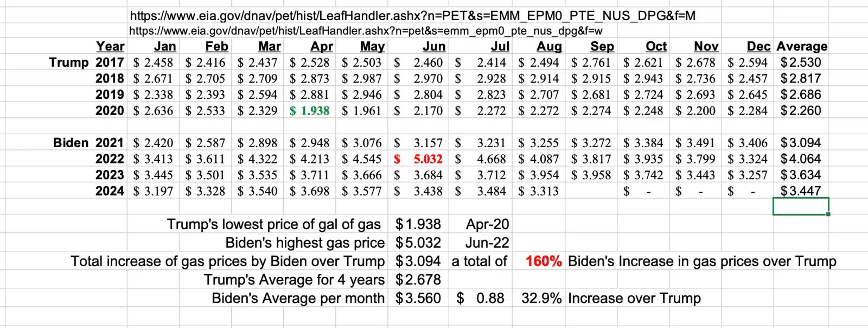Click the 2024 average cell showing $3.447
This screenshot has height=328, width=868.
click(800, 191)
